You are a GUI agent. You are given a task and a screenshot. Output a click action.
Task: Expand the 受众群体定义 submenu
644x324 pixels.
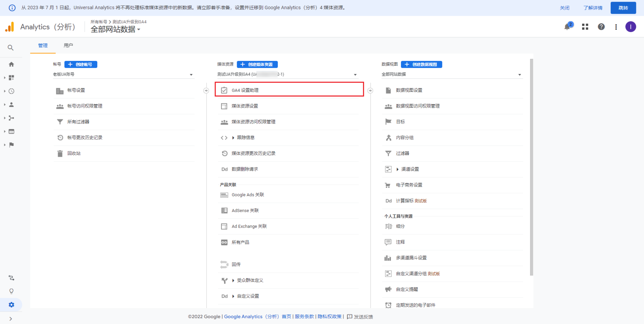tap(233, 281)
